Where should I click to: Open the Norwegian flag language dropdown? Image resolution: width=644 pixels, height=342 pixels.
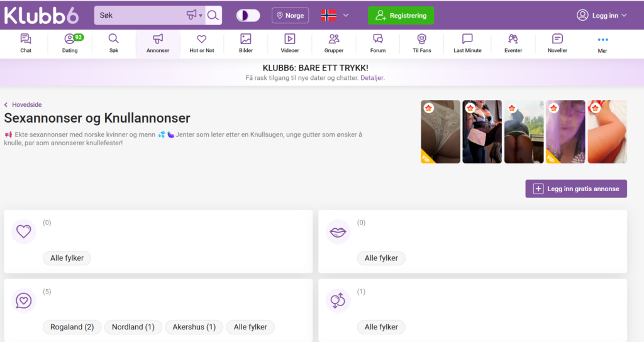point(335,15)
